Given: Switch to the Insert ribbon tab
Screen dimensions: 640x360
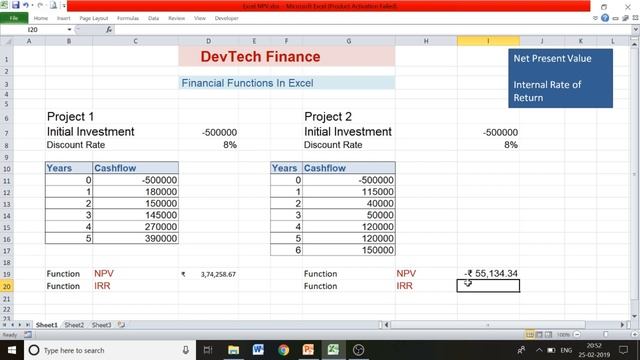Looking at the screenshot, I should tap(63, 18).
